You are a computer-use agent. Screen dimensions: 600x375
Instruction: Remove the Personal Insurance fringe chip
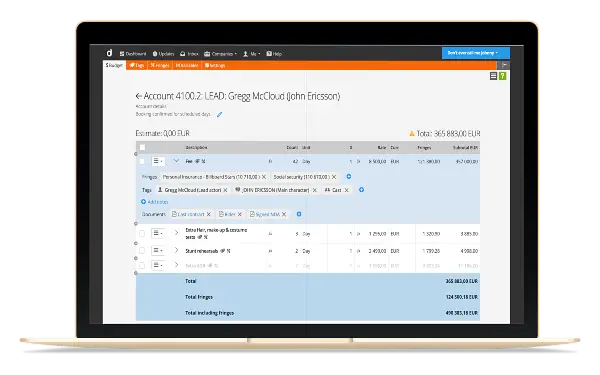coord(264,177)
